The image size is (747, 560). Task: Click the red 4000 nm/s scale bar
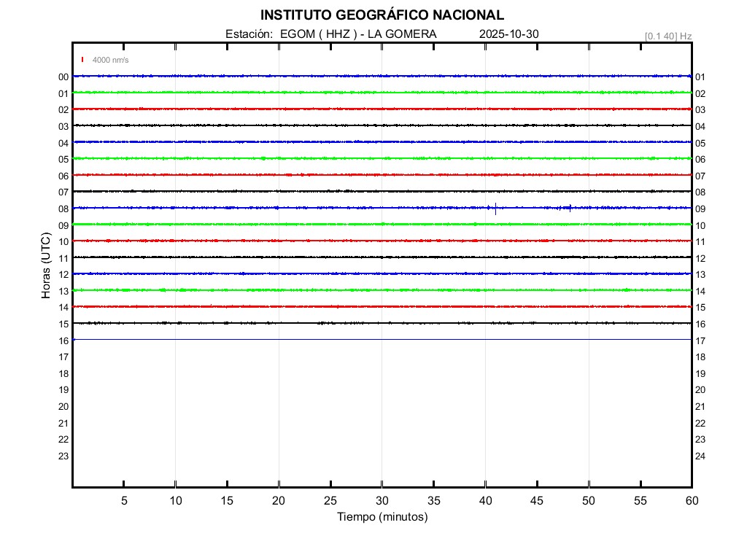tap(82, 60)
